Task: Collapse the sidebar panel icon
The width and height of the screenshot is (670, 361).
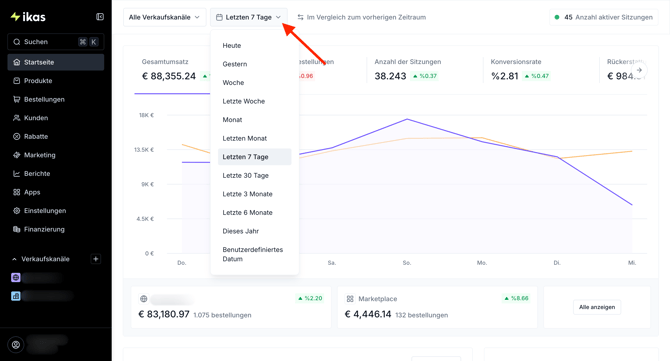Action: point(100,17)
